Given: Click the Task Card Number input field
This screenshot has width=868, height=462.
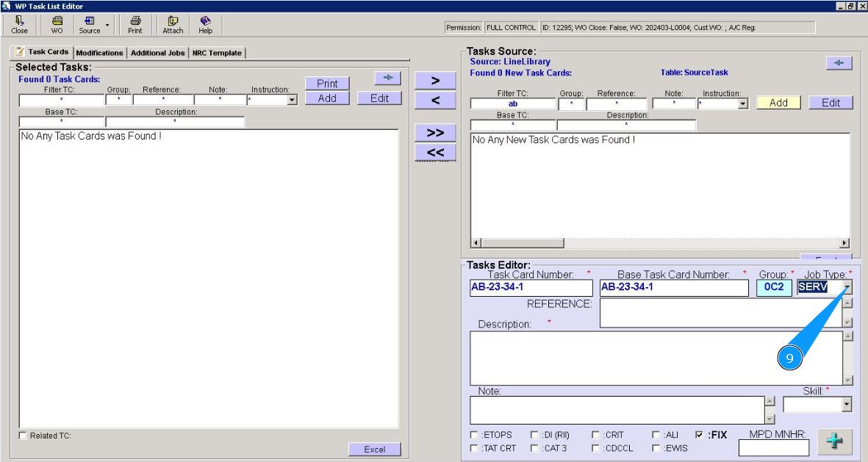Looking at the screenshot, I should 530,288.
